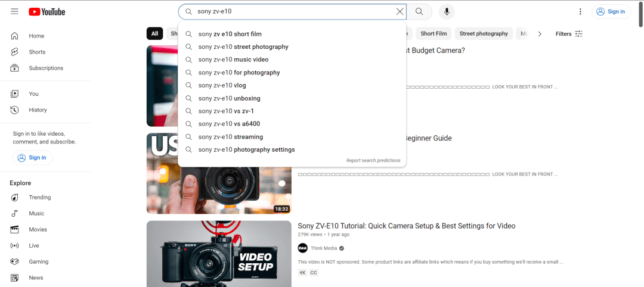Image resolution: width=644 pixels, height=287 pixels.
Task: Select the 'Street photography' filter chip
Action: point(484,34)
